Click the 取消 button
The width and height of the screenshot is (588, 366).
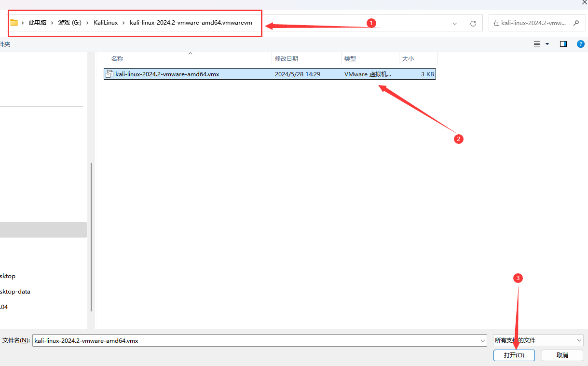pyautogui.click(x=562, y=355)
